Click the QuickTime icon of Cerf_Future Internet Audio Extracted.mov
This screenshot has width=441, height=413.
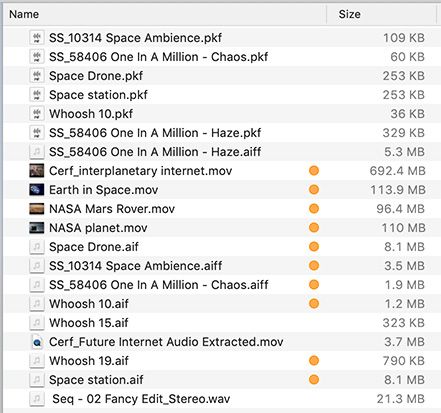pyautogui.click(x=37, y=342)
